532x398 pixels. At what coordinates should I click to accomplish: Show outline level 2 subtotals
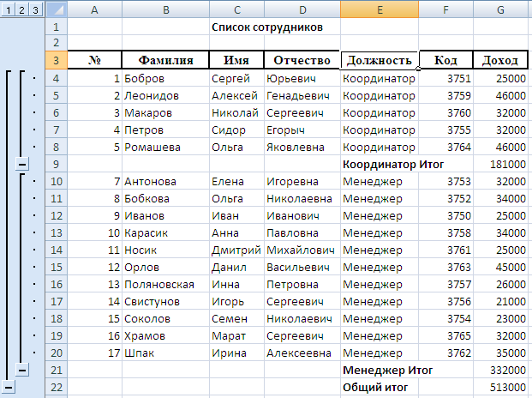(21, 9)
